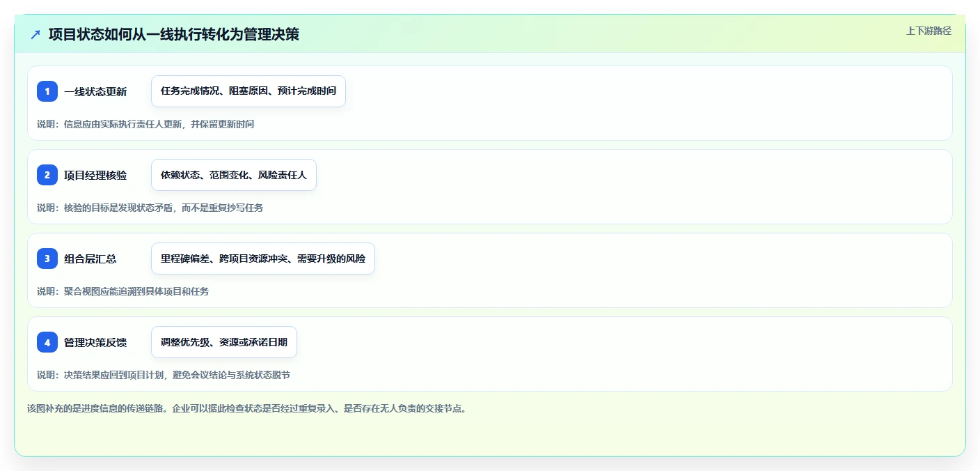Select the 一线状态更新 step title
Viewport: 980px width, 471px height.
click(x=95, y=92)
